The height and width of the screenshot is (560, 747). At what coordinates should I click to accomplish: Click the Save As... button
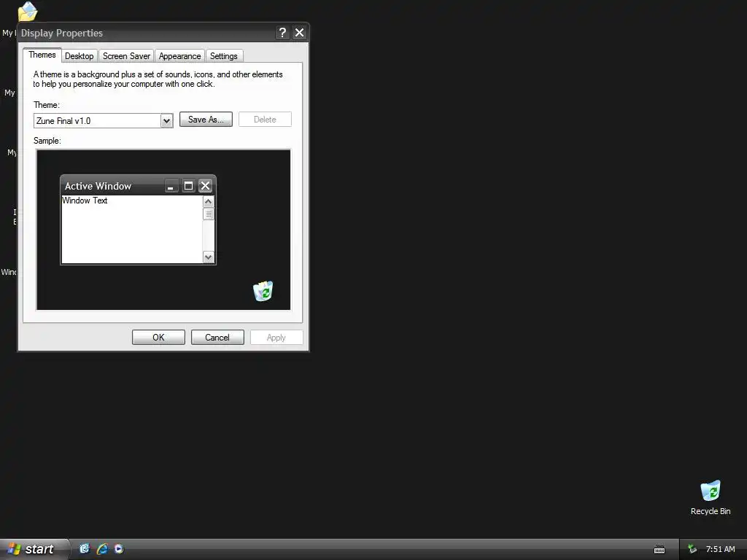click(x=206, y=120)
